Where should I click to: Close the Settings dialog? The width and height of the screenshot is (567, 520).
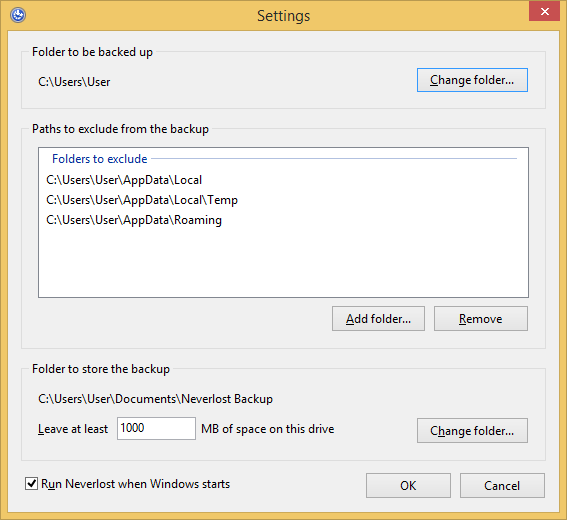tap(544, 11)
